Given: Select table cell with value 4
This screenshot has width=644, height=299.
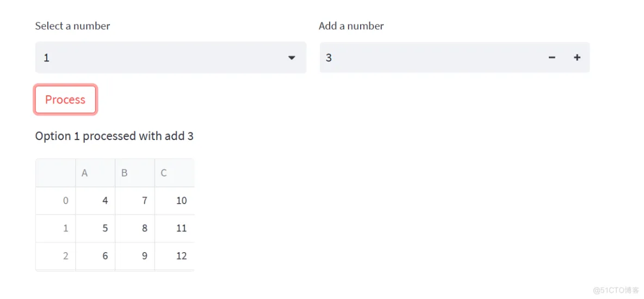Looking at the screenshot, I should click(x=95, y=201).
